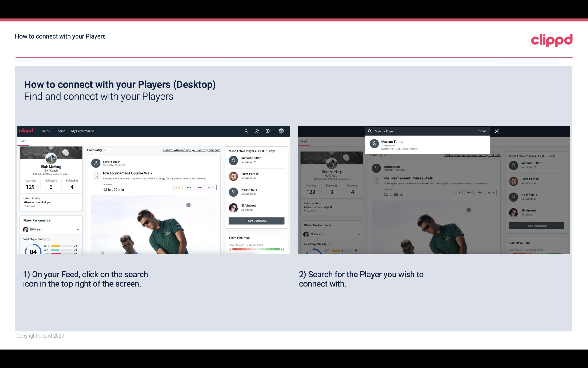Clear the Marcus Turner search field
This screenshot has width=588, height=368.
[482, 131]
